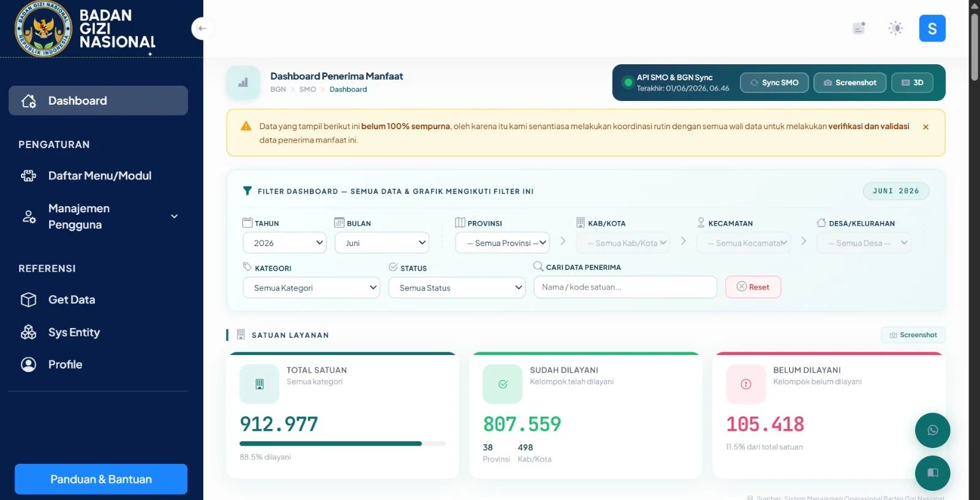Open Semua Kategori dropdown
Viewport: 980px width, 500px height.
click(x=311, y=288)
